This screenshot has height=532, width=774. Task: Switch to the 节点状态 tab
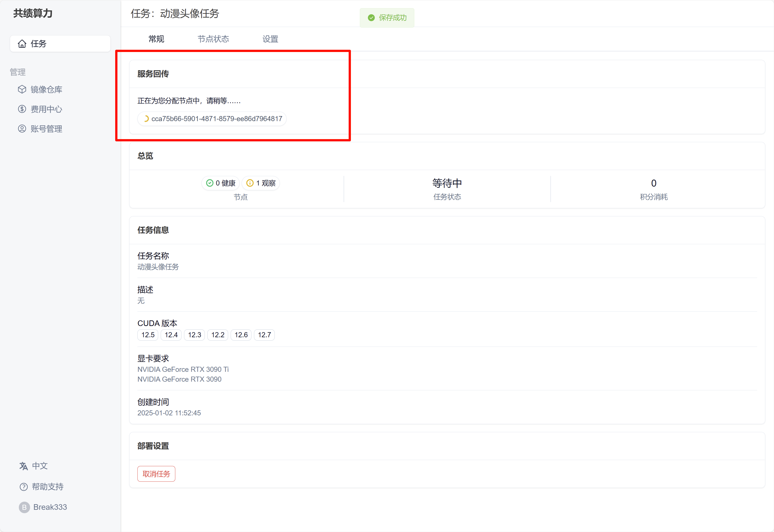(213, 39)
